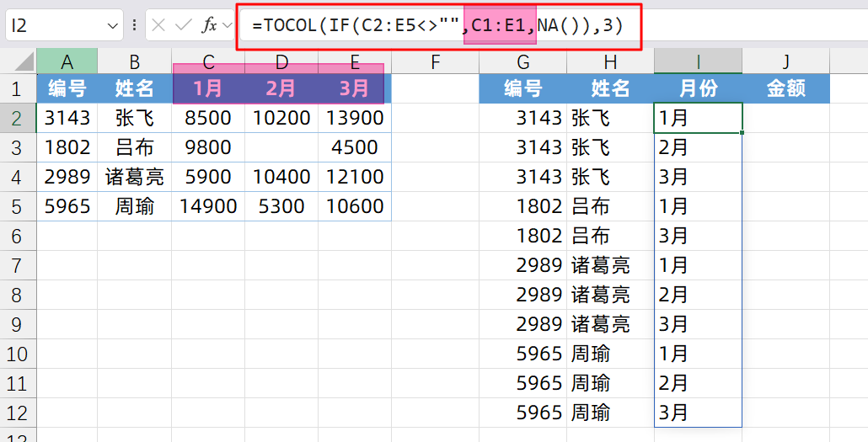
Task: Click the fill handle of cell I2
Action: pos(742,133)
